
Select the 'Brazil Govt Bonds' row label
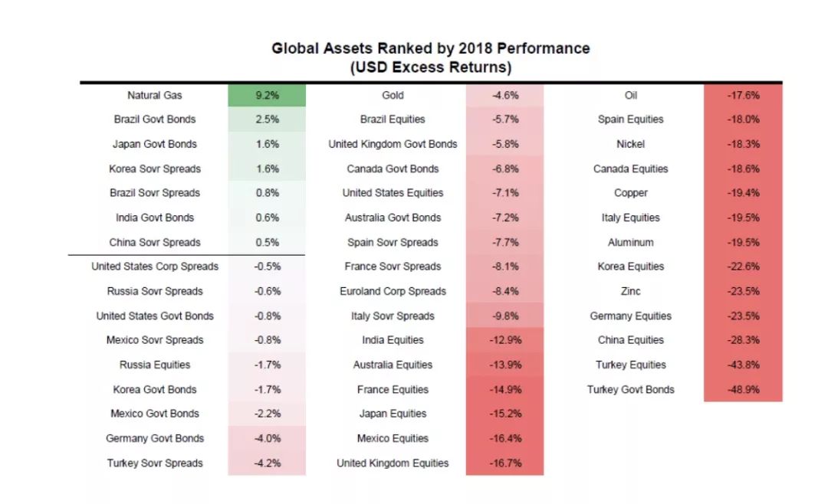click(155, 119)
